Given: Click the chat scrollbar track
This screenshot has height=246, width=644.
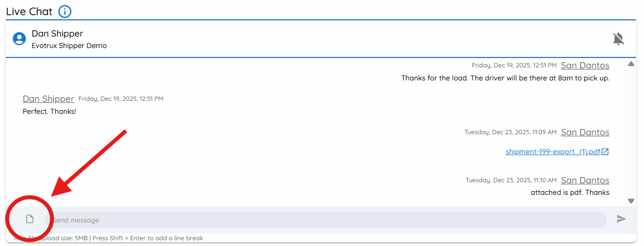Looking at the screenshot, I should [x=631, y=132].
